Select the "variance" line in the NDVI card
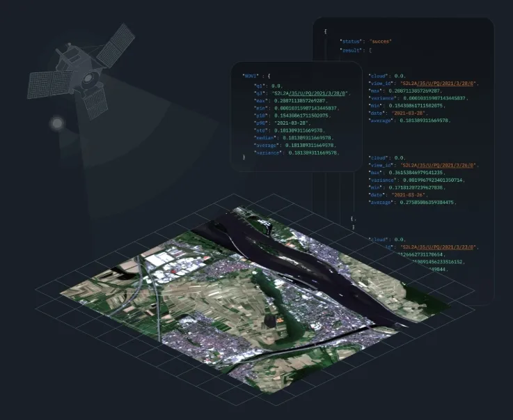This screenshot has width=513, height=420. [297, 153]
